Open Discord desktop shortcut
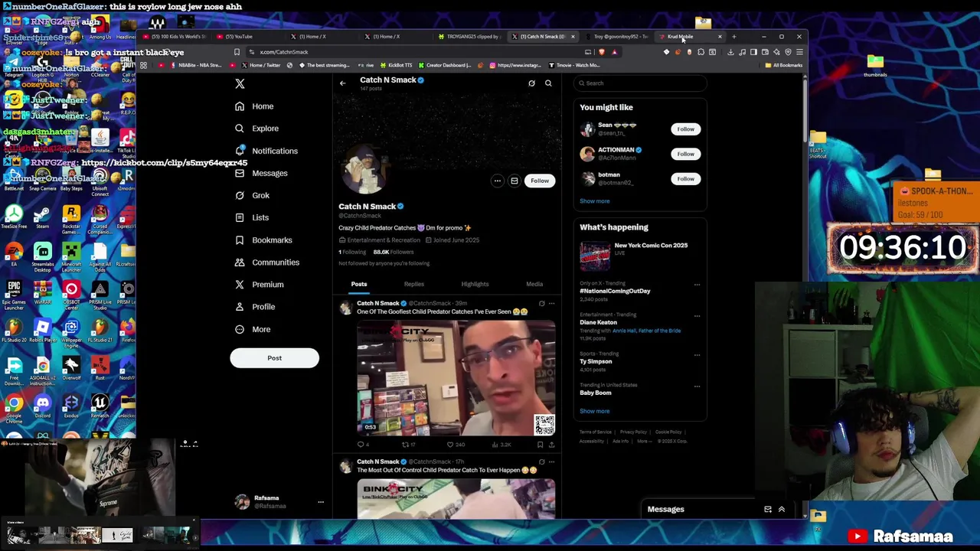Image resolution: width=980 pixels, height=551 pixels. (x=42, y=406)
